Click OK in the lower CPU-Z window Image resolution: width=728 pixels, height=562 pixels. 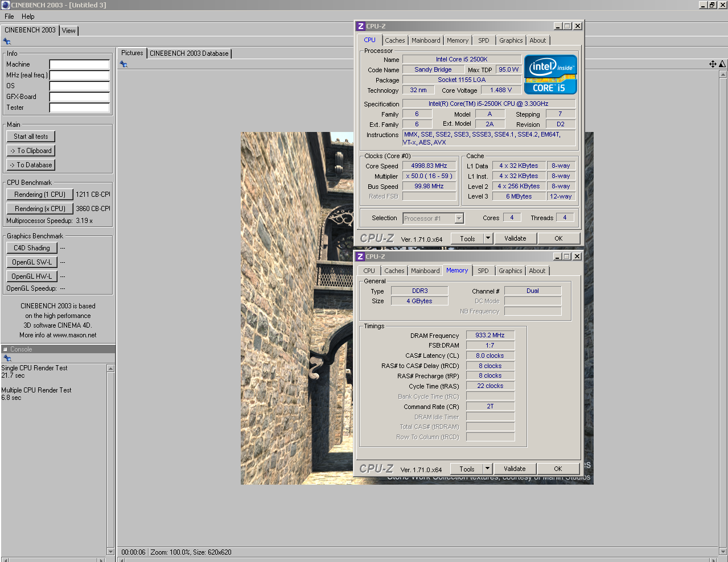pos(558,469)
